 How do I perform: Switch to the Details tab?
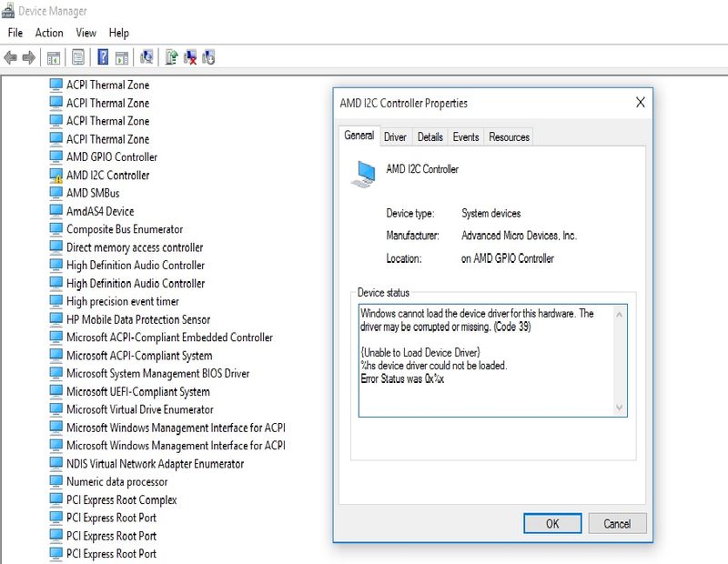[x=430, y=137]
